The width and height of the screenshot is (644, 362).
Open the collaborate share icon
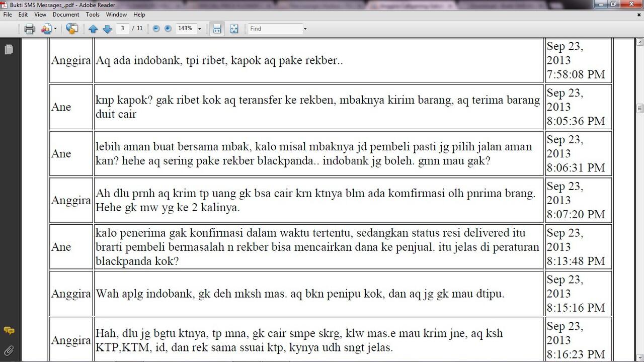(x=46, y=29)
